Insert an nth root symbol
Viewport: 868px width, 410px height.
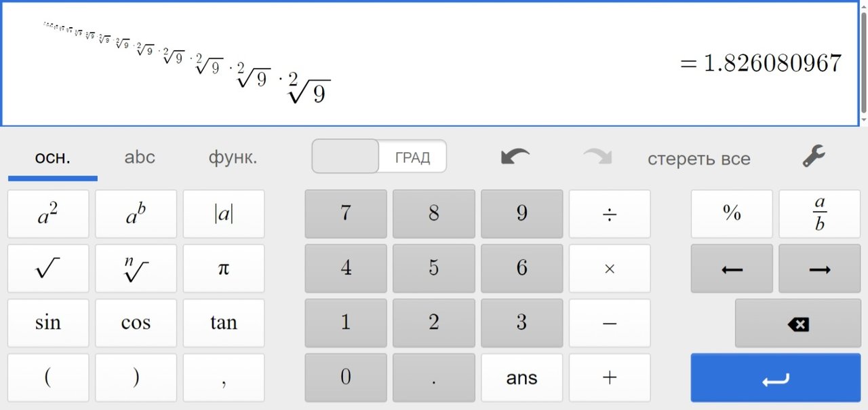[x=136, y=269]
